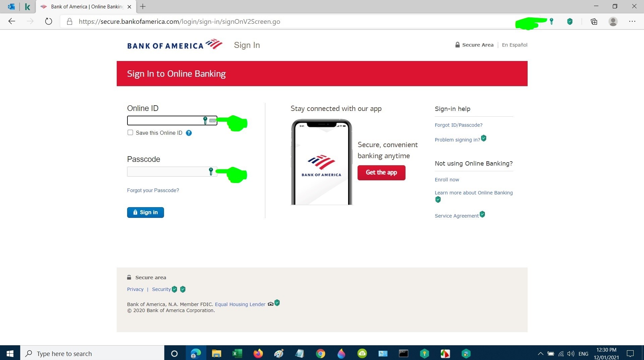Click the help question mark next to Save this Online ID
The image size is (644, 360).
pyautogui.click(x=189, y=133)
